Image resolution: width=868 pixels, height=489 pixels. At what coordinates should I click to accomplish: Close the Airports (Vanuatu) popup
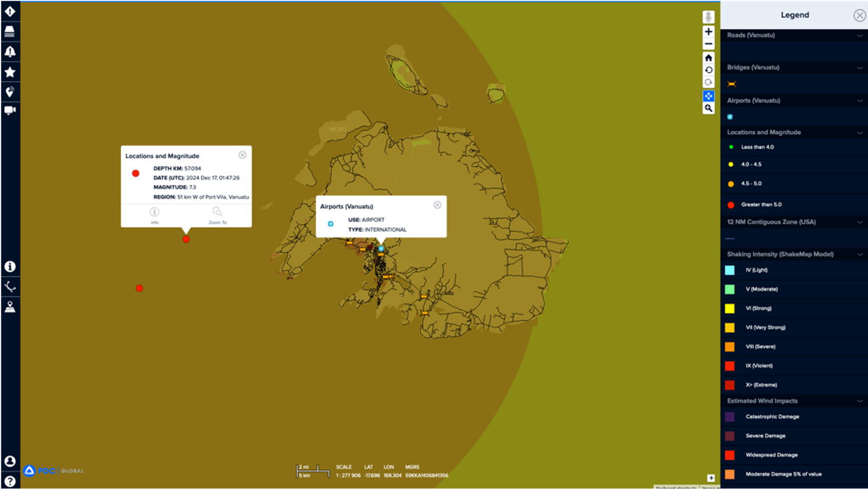[437, 205]
